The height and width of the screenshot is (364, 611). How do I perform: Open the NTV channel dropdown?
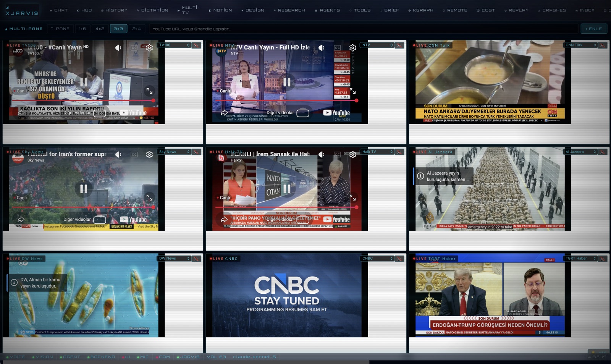pos(377,45)
